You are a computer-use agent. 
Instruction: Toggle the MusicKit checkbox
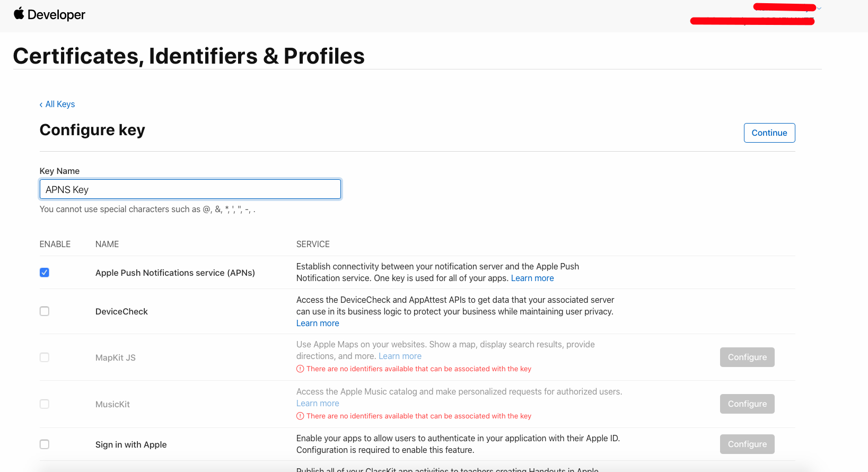click(x=45, y=404)
